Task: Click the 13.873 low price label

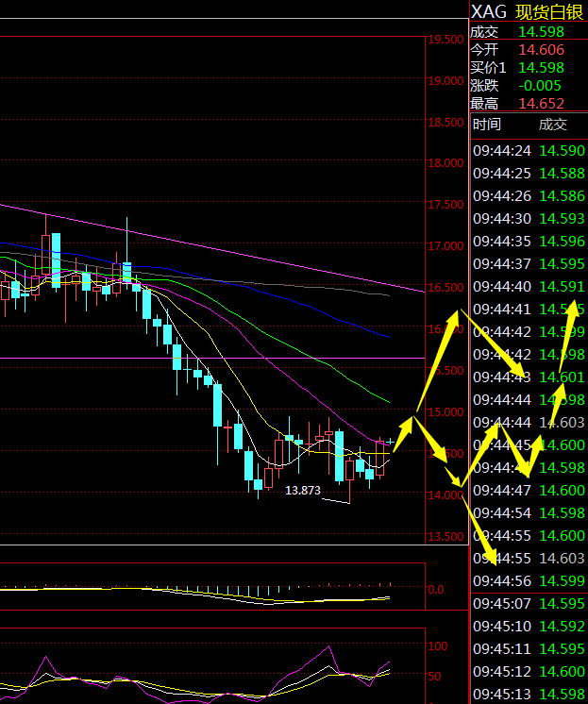Action: tap(303, 491)
